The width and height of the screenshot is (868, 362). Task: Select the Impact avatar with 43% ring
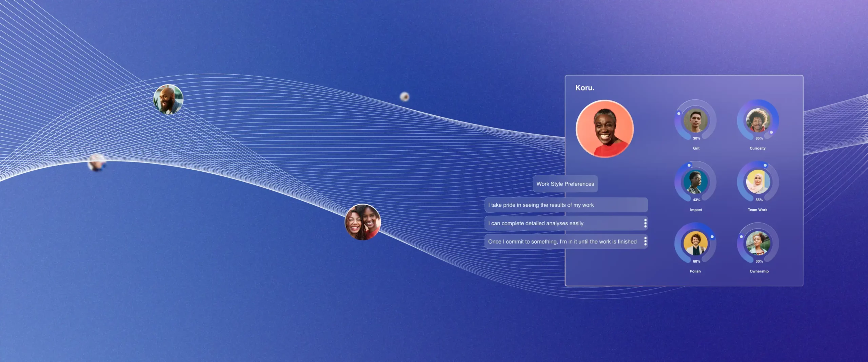[695, 182]
